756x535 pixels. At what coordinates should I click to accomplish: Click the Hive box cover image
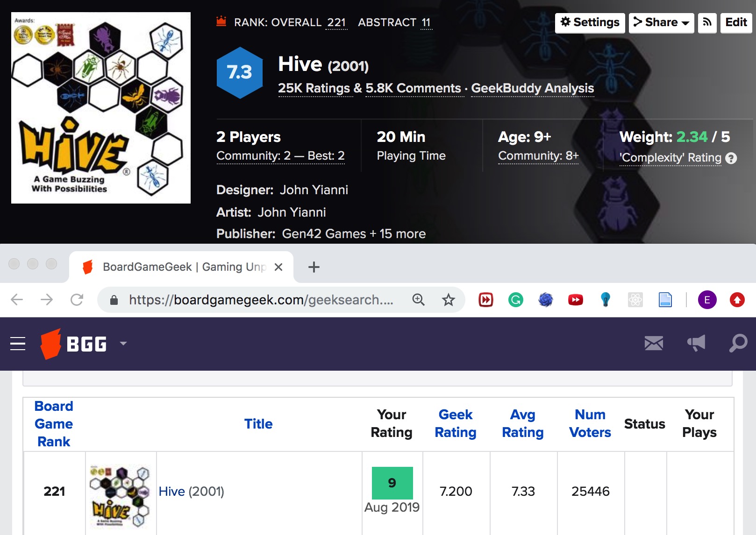coord(101,108)
